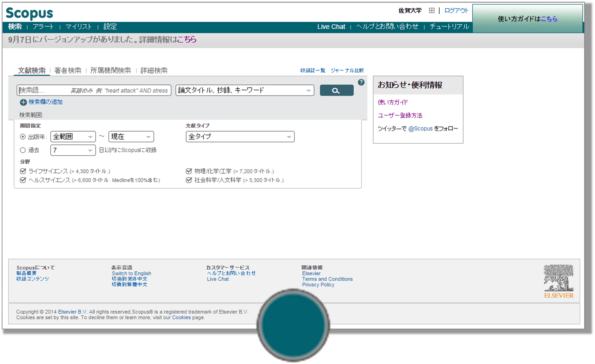The image size is (595, 364).
Task: Click the magnifier search button
Action: click(x=336, y=90)
